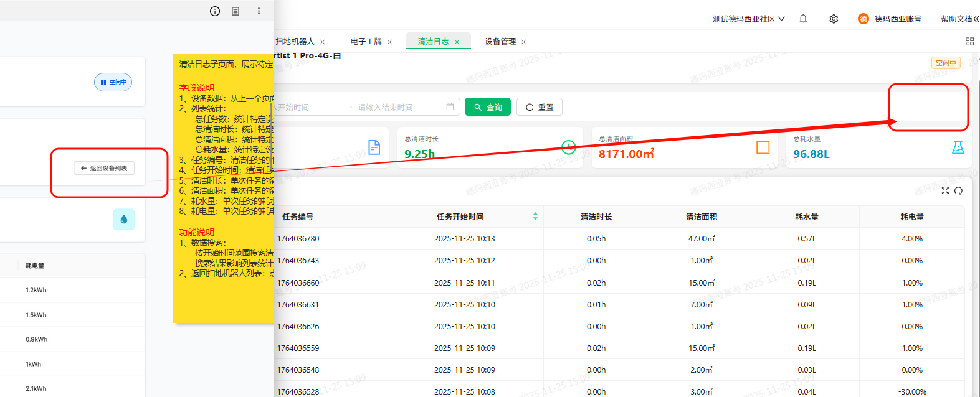The width and height of the screenshot is (980, 397).
Task: Click the flask icon in 总耗水量 card
Action: [x=958, y=147]
